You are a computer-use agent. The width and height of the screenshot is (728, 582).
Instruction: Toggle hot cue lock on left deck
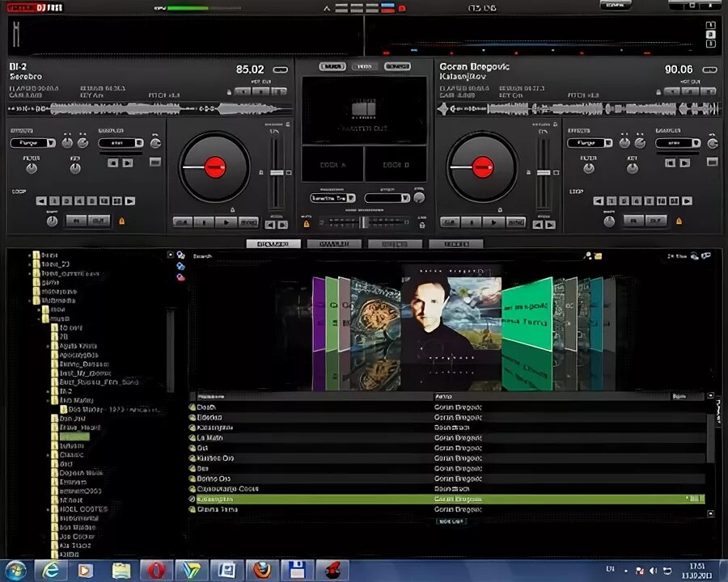coord(229,92)
